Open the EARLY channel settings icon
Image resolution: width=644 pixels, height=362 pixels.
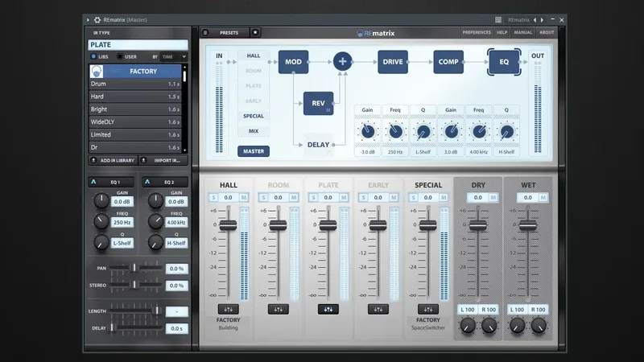[378, 310]
